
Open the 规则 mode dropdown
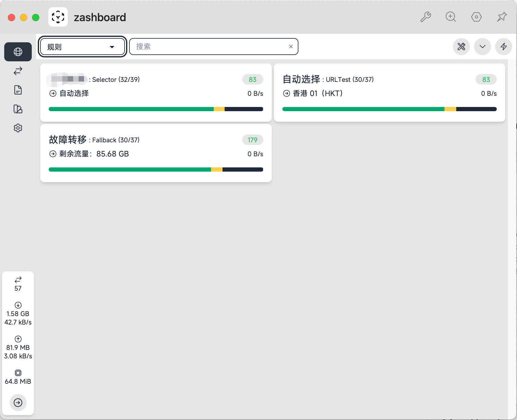[x=82, y=47]
